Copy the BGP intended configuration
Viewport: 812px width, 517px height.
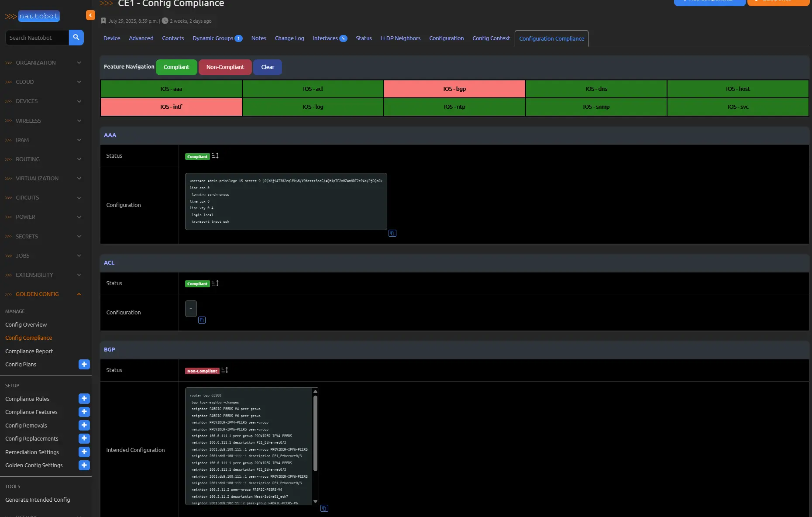coord(324,508)
